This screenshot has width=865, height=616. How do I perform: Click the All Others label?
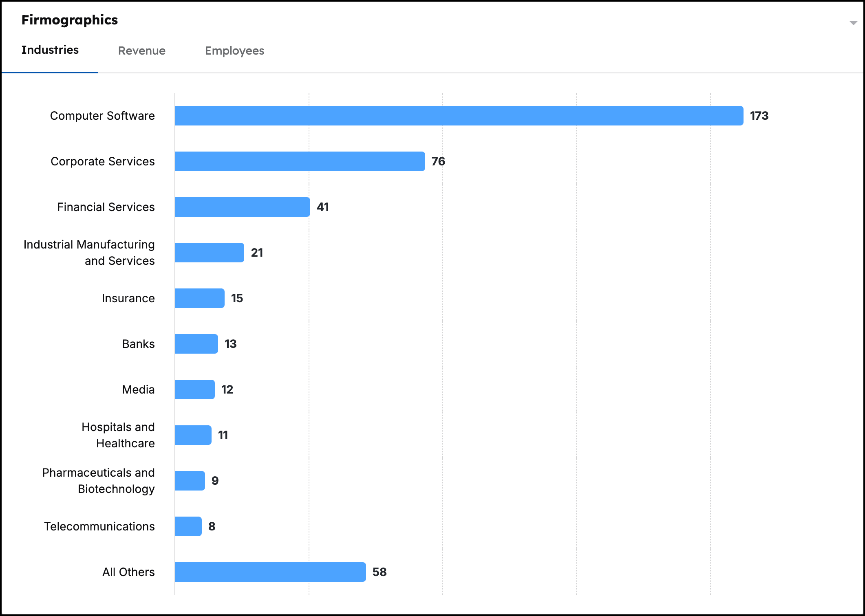[128, 572]
